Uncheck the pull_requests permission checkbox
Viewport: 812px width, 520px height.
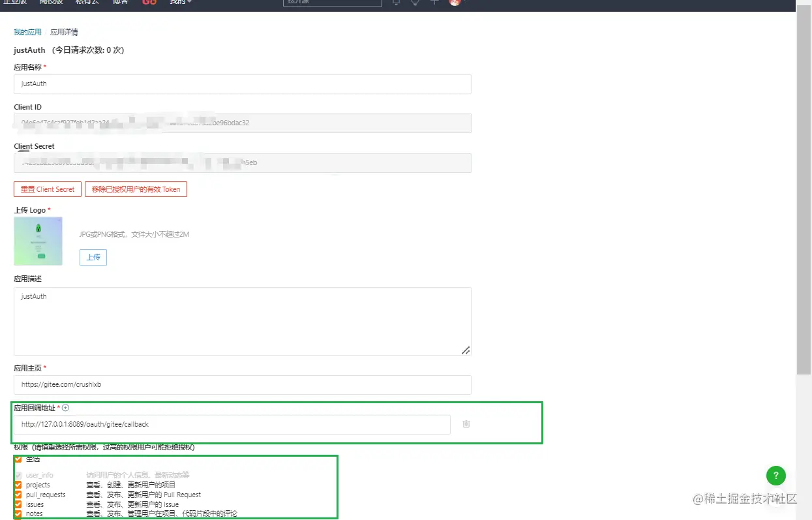pos(18,495)
